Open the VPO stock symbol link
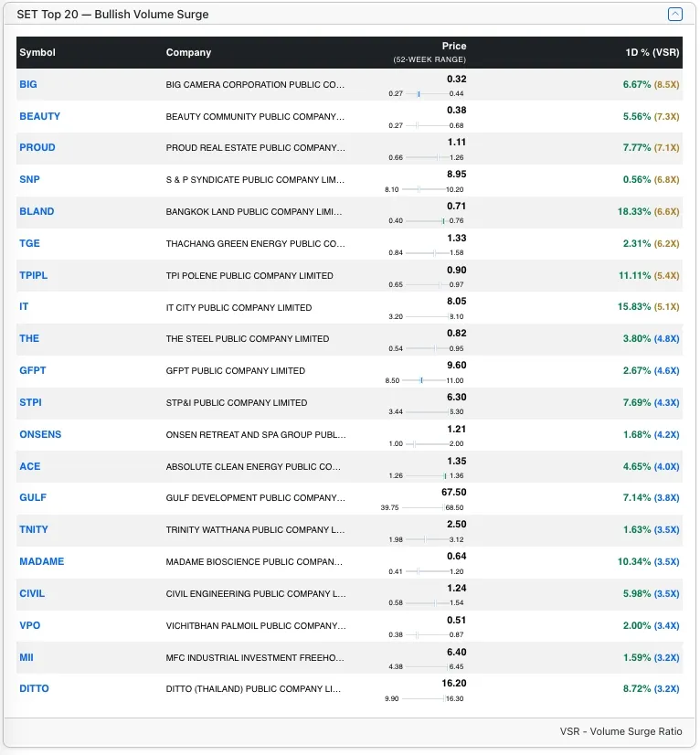This screenshot has height=755, width=700. (30, 625)
